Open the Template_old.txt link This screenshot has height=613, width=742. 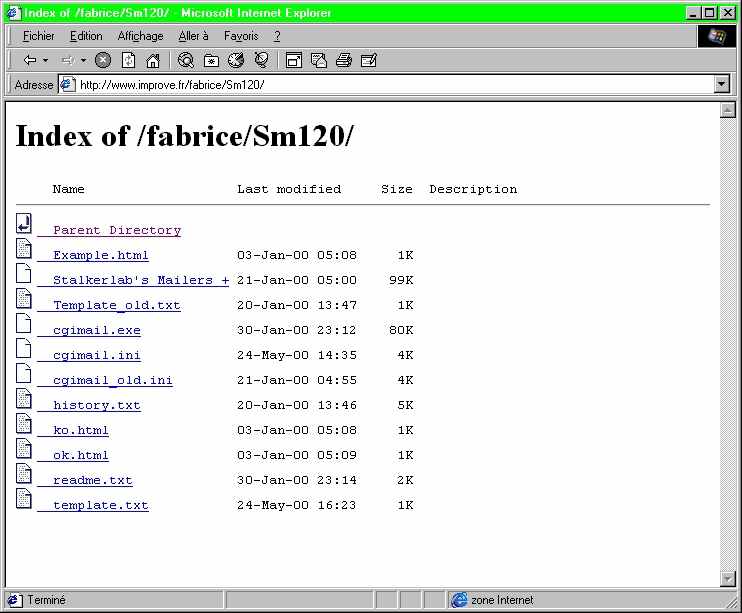[117, 305]
